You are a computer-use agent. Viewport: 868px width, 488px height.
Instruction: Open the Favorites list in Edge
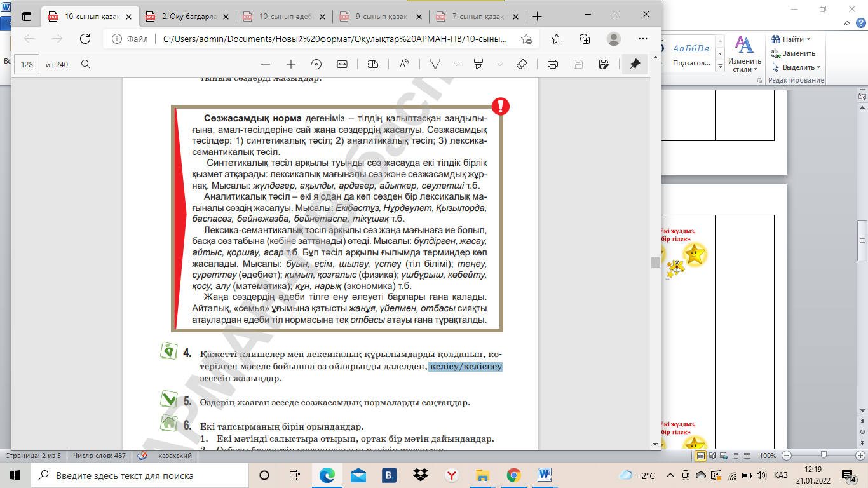(x=557, y=39)
